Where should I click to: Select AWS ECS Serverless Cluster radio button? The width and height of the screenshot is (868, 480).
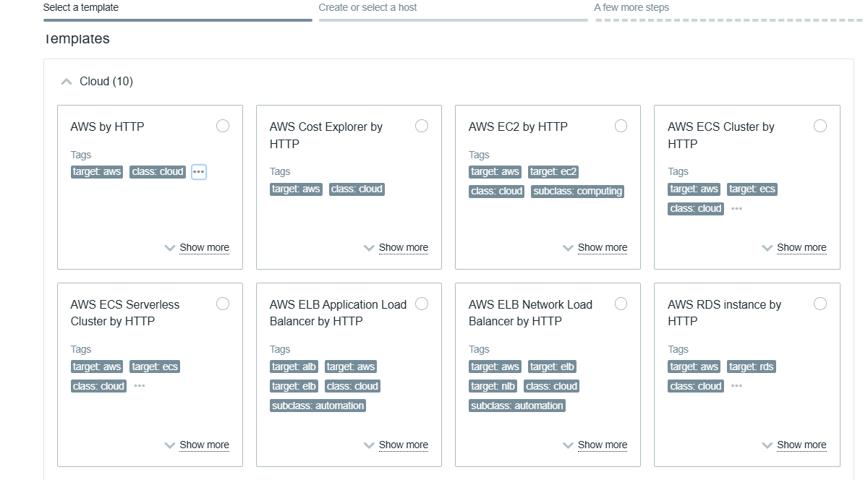[x=223, y=304]
